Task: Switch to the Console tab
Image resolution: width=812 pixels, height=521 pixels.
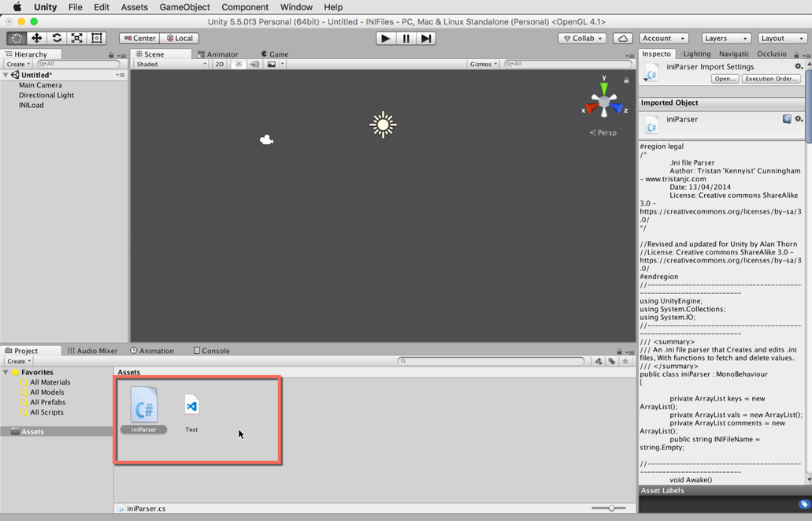Action: click(x=211, y=351)
